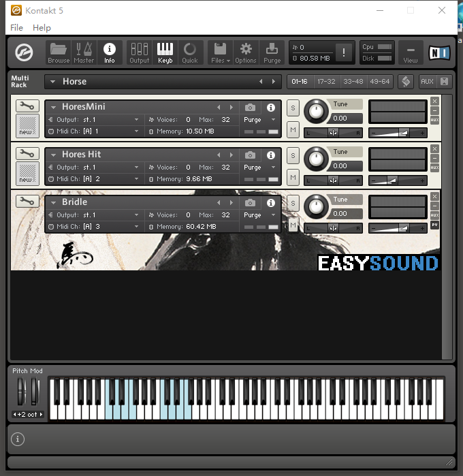The width and height of the screenshot is (463, 476).
Task: Click the KSP script icon in Multi Rack
Action: click(x=406, y=81)
